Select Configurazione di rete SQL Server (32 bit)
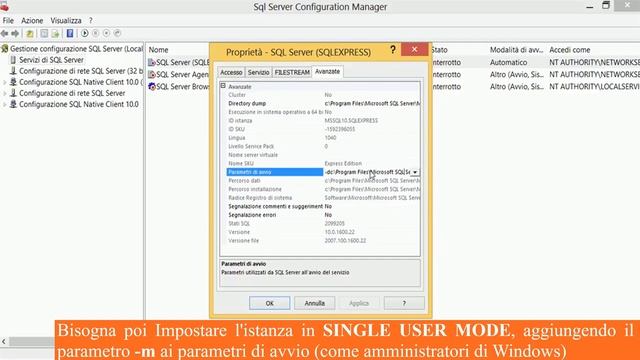Image resolution: width=640 pixels, height=360 pixels. click(81, 71)
